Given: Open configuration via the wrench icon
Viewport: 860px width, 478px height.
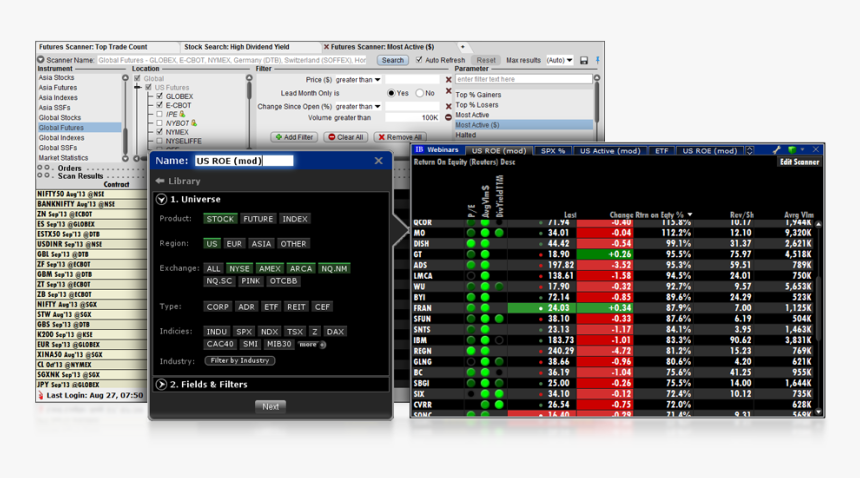Looking at the screenshot, I should click(x=776, y=150).
